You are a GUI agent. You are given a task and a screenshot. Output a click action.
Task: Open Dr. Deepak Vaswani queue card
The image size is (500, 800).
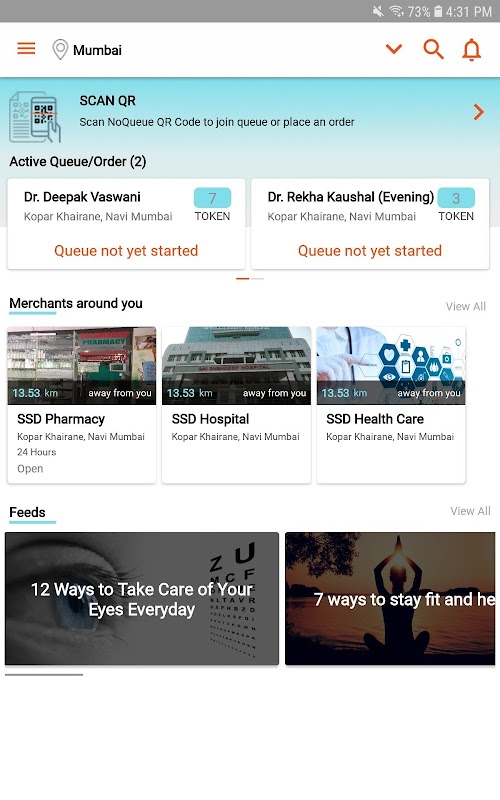[126, 223]
